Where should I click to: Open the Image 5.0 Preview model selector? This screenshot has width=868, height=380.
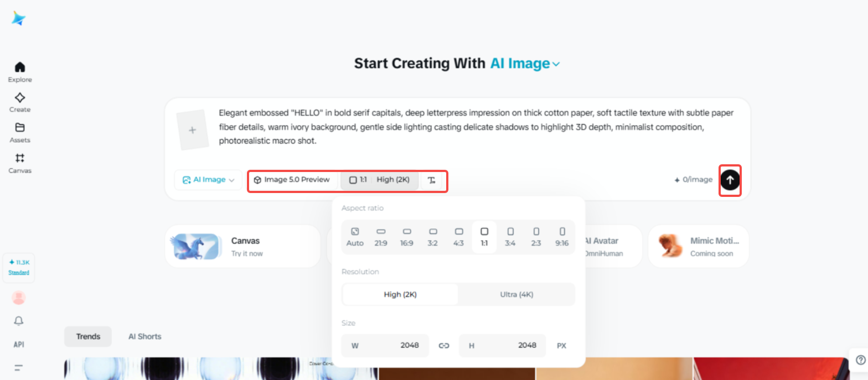click(x=292, y=180)
